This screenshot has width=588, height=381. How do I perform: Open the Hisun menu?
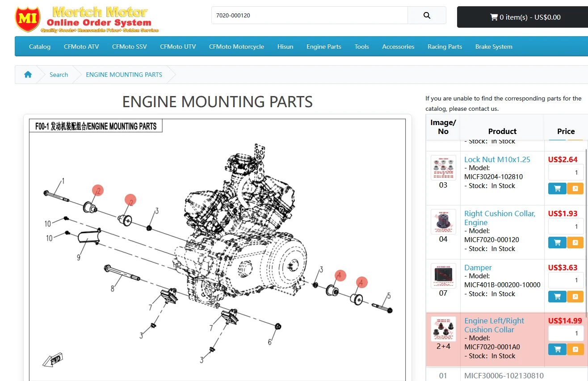click(x=285, y=46)
